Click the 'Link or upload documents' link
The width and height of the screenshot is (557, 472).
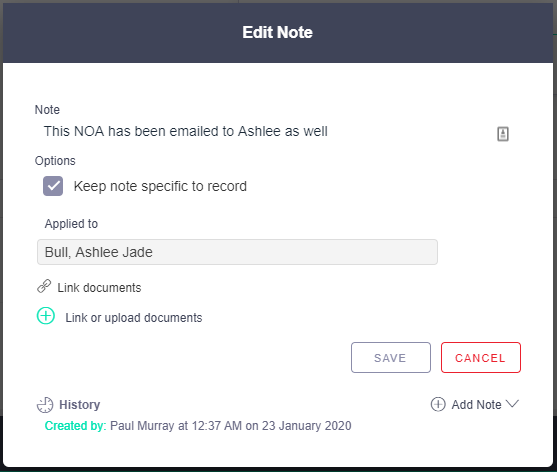[134, 318]
